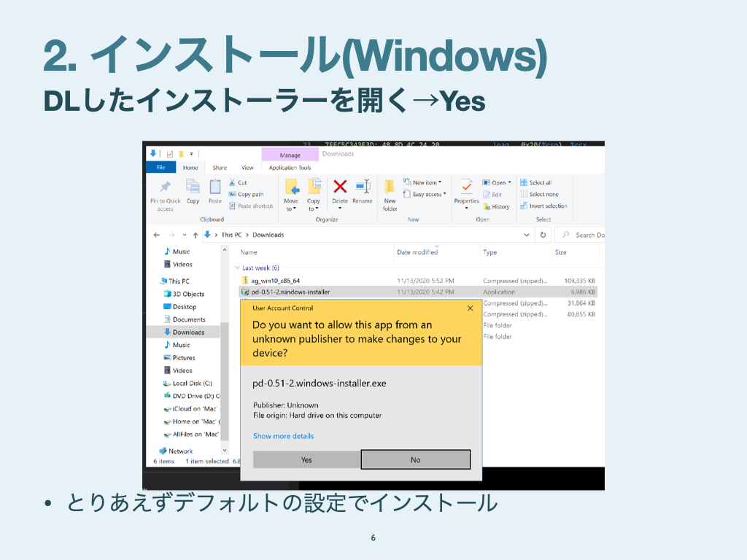Click the Paste icon in Clipboard group
The image size is (747, 560).
(x=215, y=187)
